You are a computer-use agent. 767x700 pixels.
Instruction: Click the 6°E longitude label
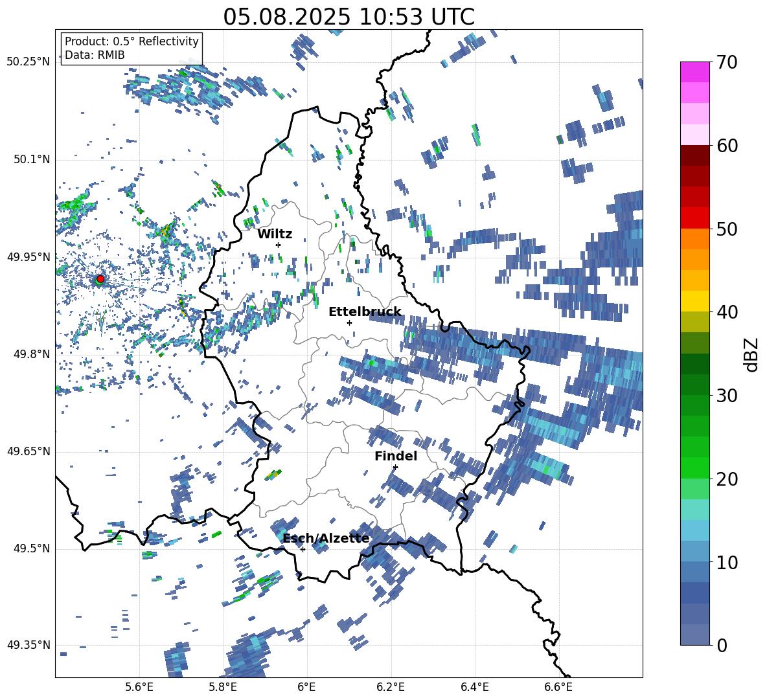[306, 687]
